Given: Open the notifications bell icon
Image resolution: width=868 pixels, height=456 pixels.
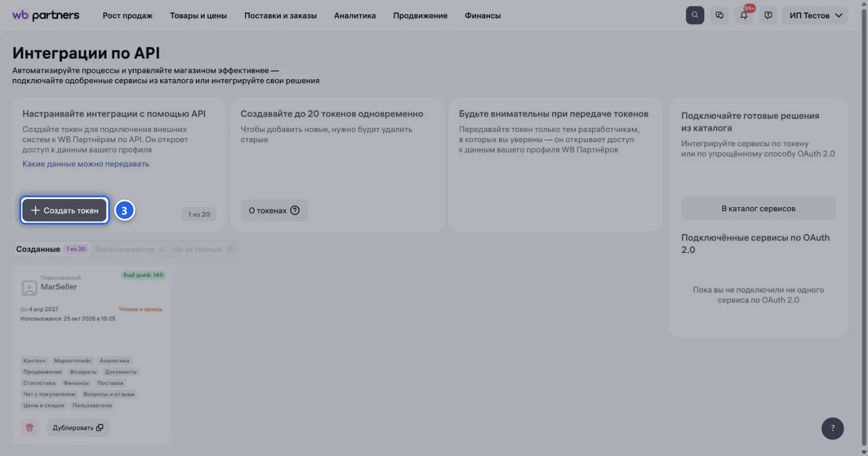Looking at the screenshot, I should (744, 15).
